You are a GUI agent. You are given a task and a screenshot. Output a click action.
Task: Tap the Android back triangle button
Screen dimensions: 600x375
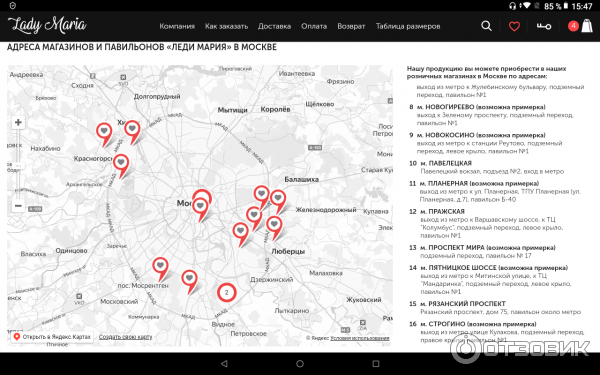(224, 364)
